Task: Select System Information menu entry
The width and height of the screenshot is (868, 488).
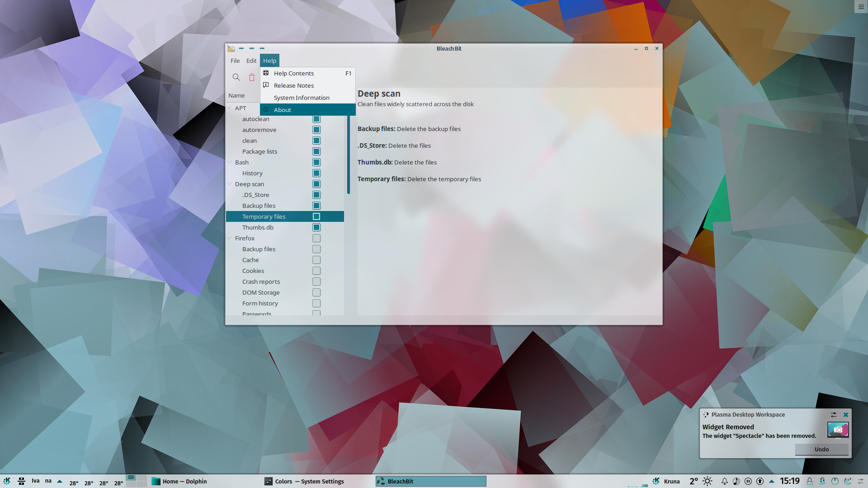Action: point(307,98)
